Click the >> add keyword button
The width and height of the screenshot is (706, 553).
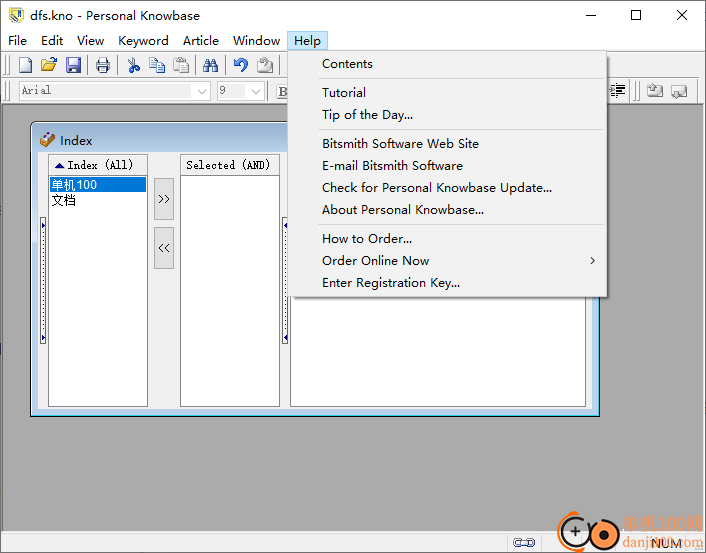164,199
